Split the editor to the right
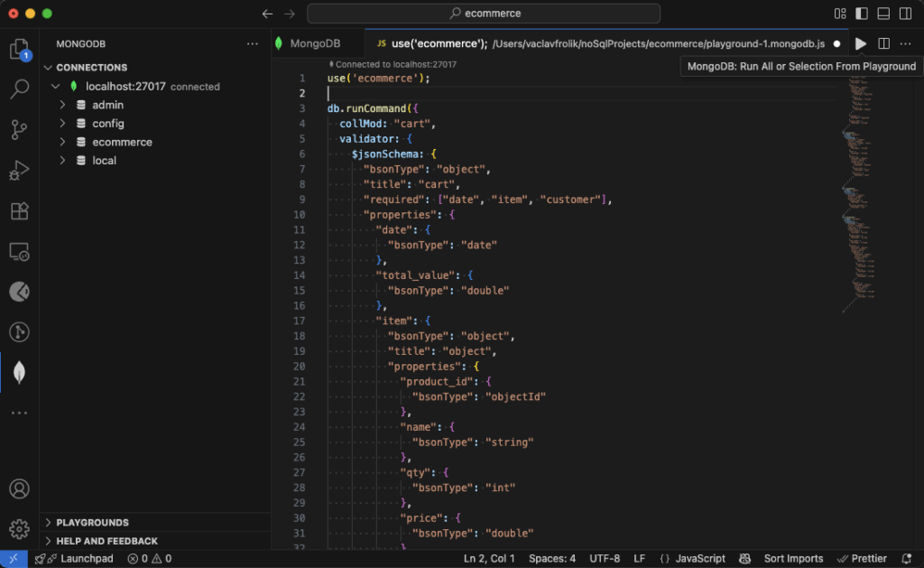The image size is (924, 568). pyautogui.click(x=883, y=43)
